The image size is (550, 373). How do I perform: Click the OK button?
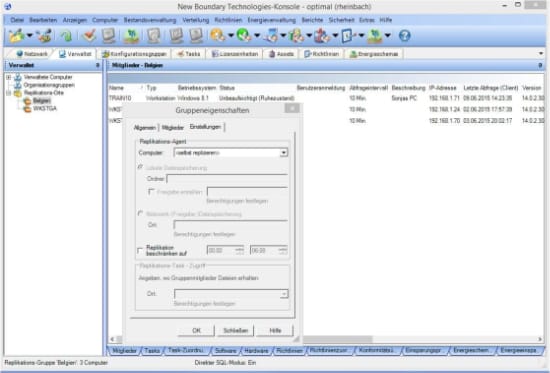[196, 330]
